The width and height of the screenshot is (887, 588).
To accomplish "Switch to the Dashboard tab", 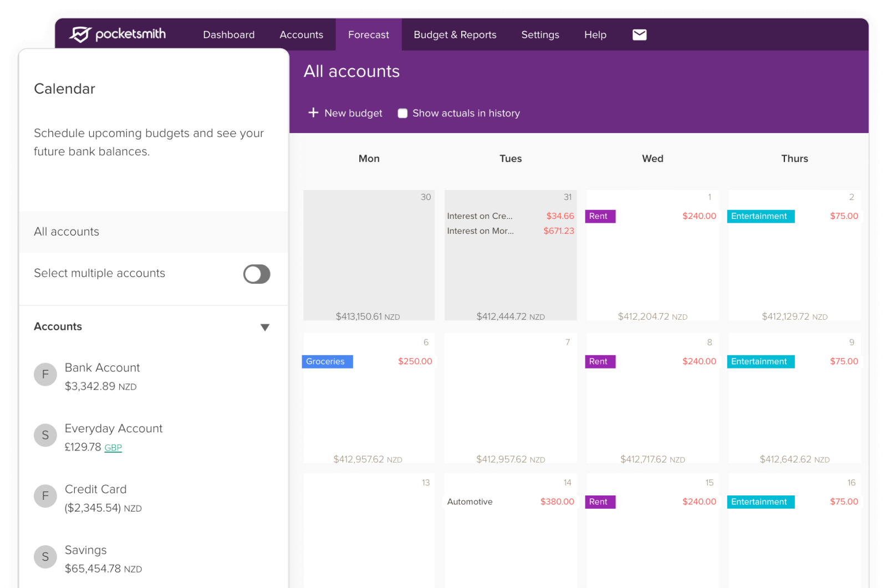I will click(228, 35).
